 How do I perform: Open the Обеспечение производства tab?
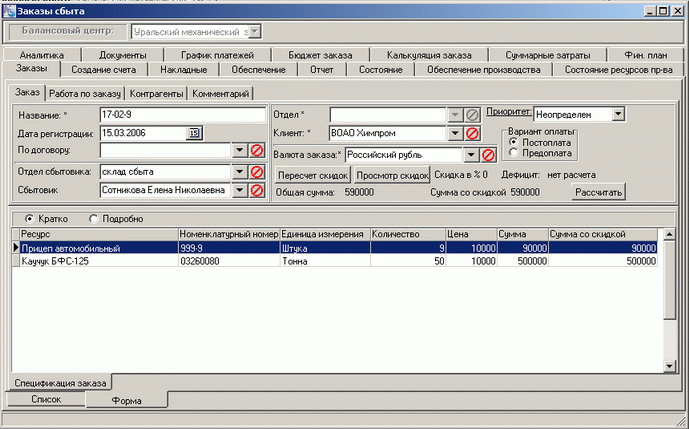(484, 69)
